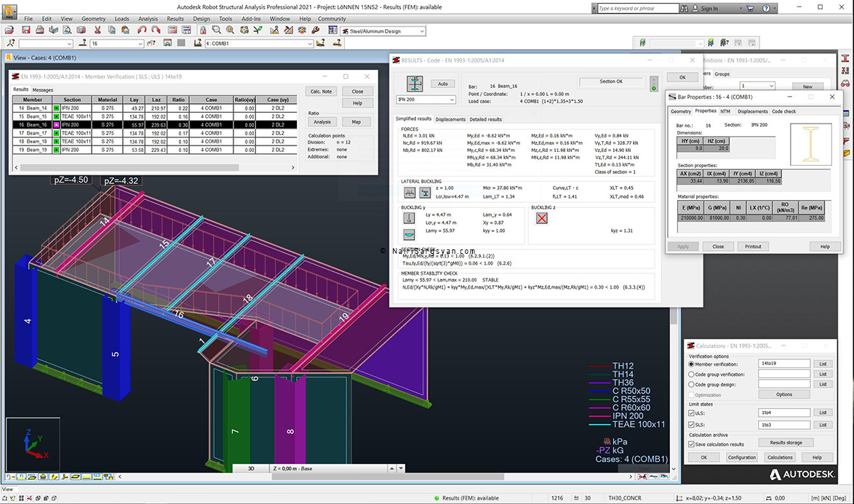Click the node selection question-mark icon
Screen dimensions: 854x504
[10, 43]
